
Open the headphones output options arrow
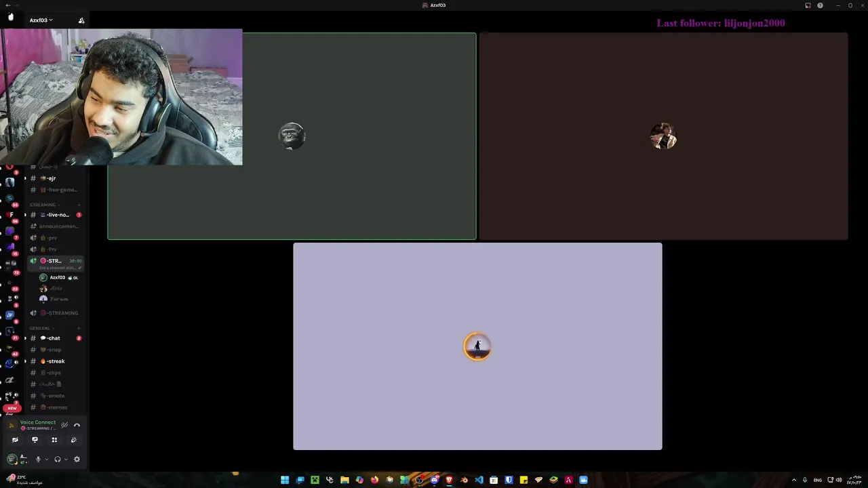click(66, 460)
